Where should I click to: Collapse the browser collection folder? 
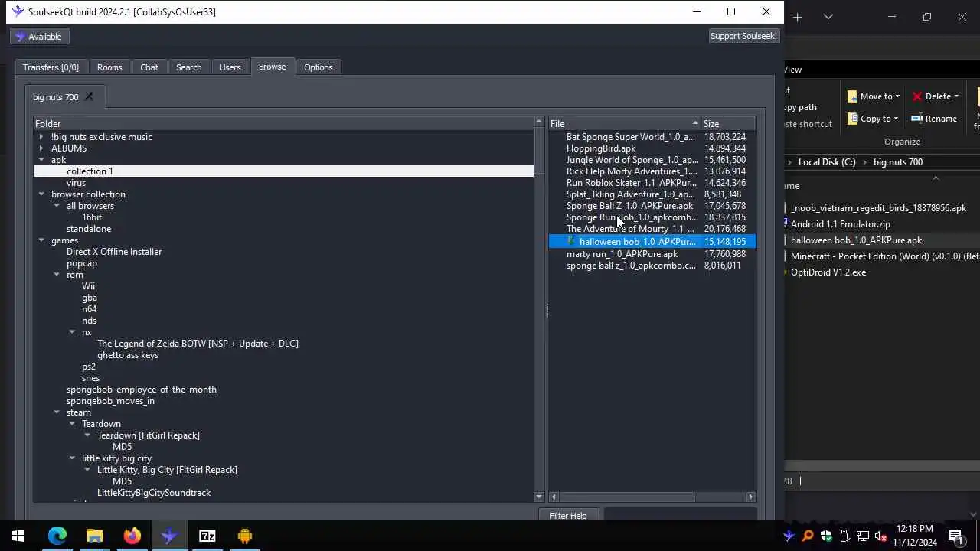[41, 194]
